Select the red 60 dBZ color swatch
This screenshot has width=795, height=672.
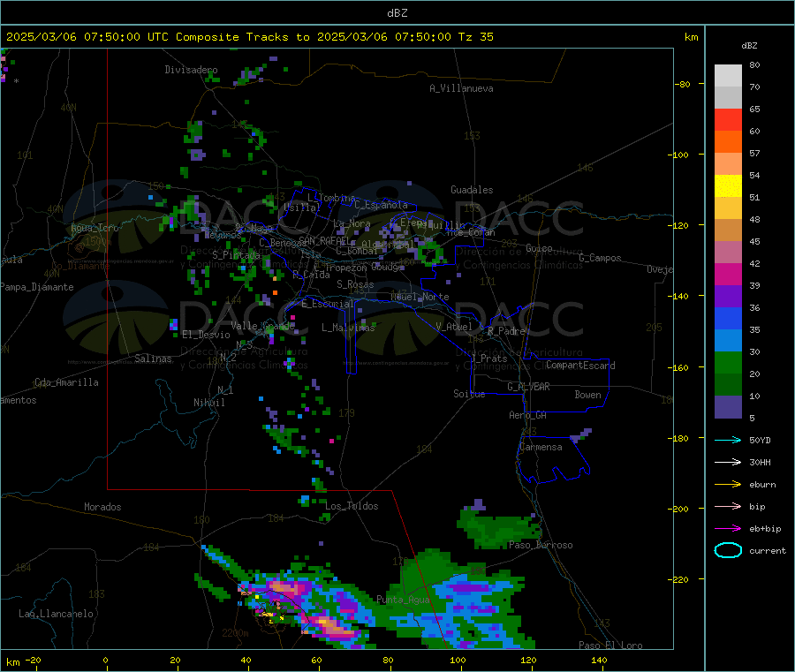[x=728, y=119]
